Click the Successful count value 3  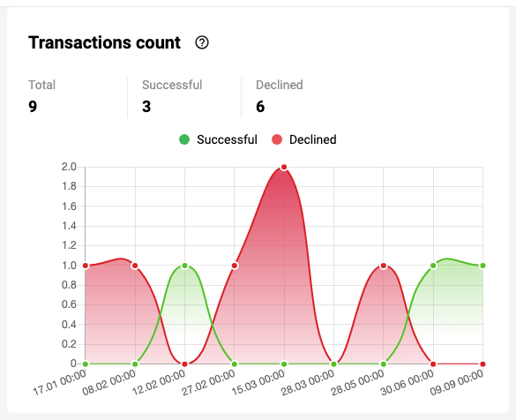(146, 106)
